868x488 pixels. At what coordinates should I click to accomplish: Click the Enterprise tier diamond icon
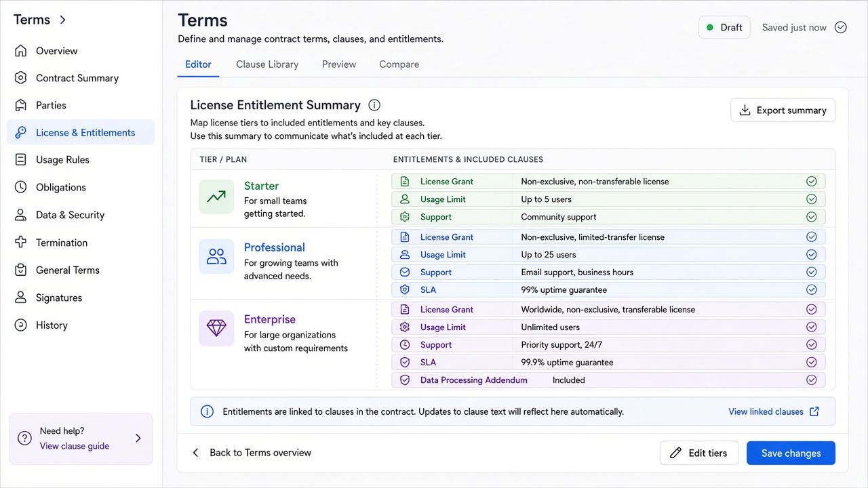tap(216, 328)
